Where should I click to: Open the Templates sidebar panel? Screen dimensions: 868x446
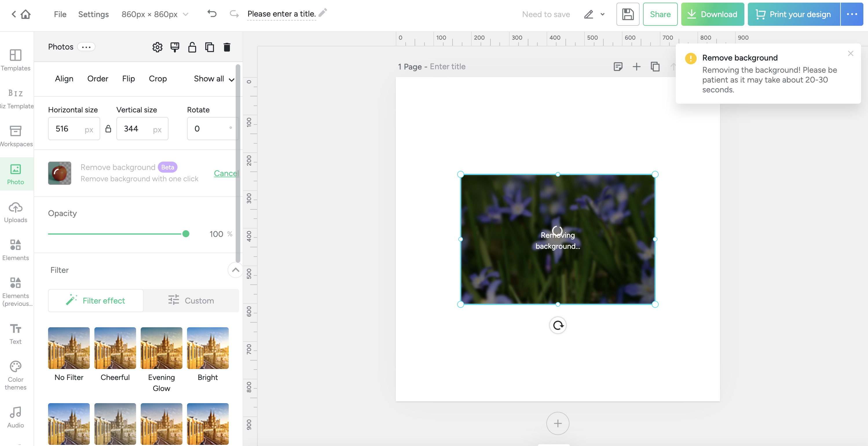click(16, 60)
